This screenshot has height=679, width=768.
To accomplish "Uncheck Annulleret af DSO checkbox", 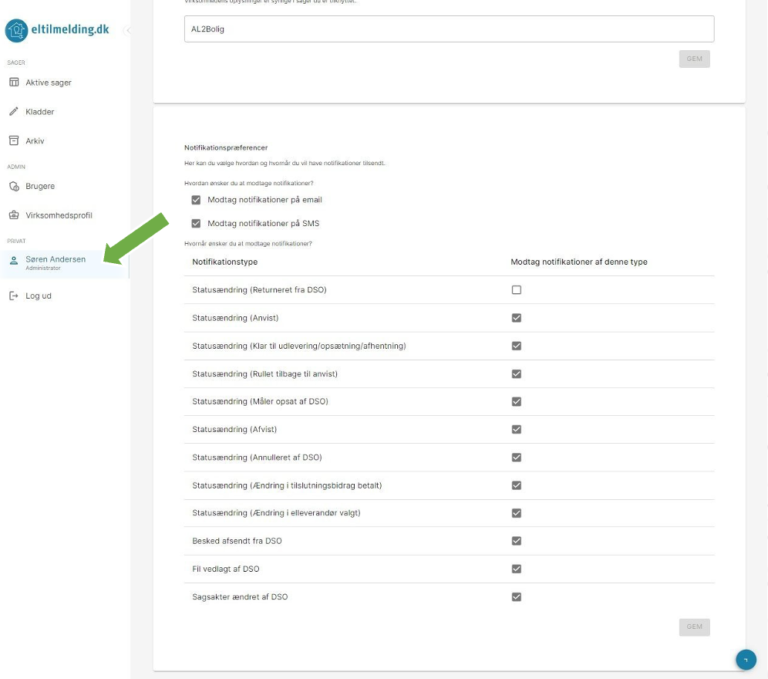I will pyautogui.click(x=516, y=458).
